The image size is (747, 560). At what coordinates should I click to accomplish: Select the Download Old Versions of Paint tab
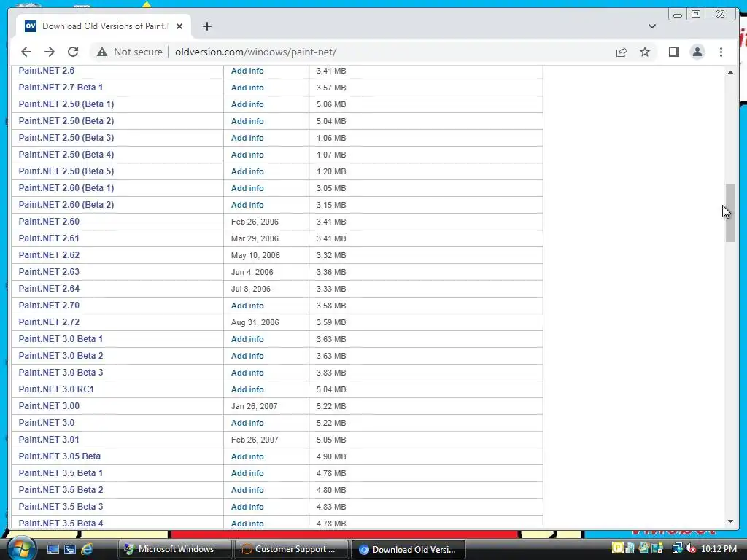click(104, 26)
